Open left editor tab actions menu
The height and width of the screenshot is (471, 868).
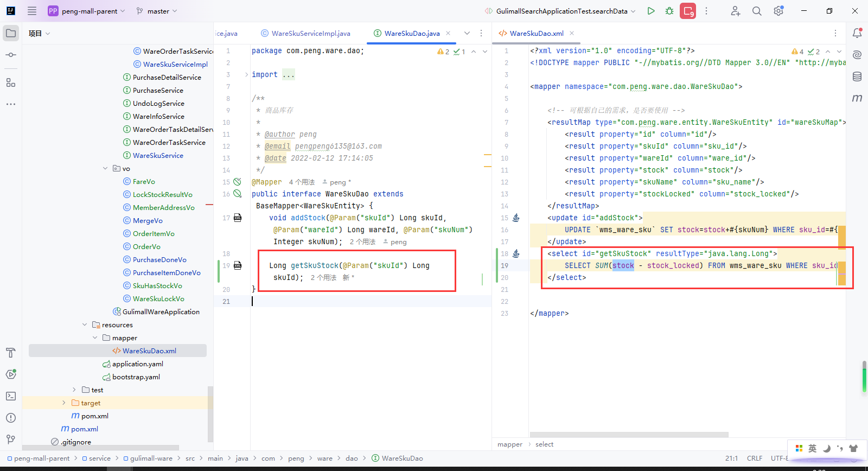pos(481,33)
